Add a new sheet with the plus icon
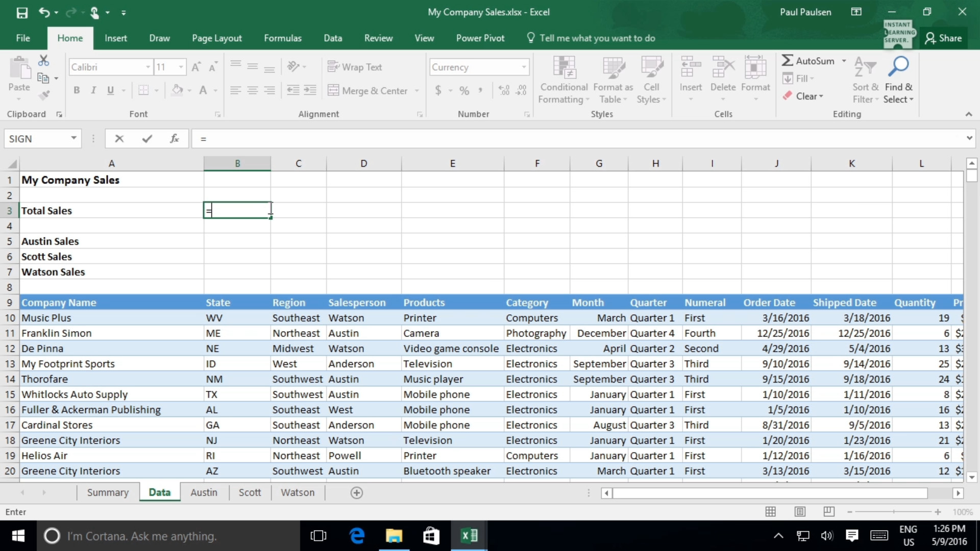980x551 pixels. tap(357, 493)
